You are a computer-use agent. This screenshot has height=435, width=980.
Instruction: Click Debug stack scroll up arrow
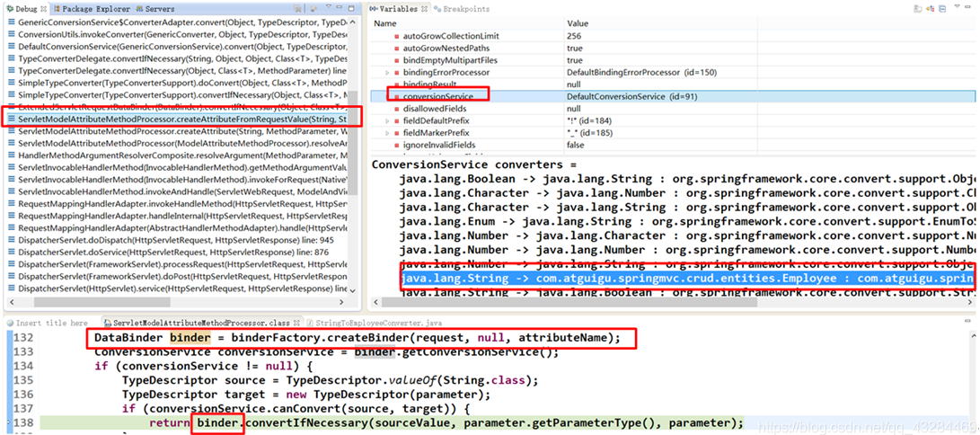click(354, 22)
